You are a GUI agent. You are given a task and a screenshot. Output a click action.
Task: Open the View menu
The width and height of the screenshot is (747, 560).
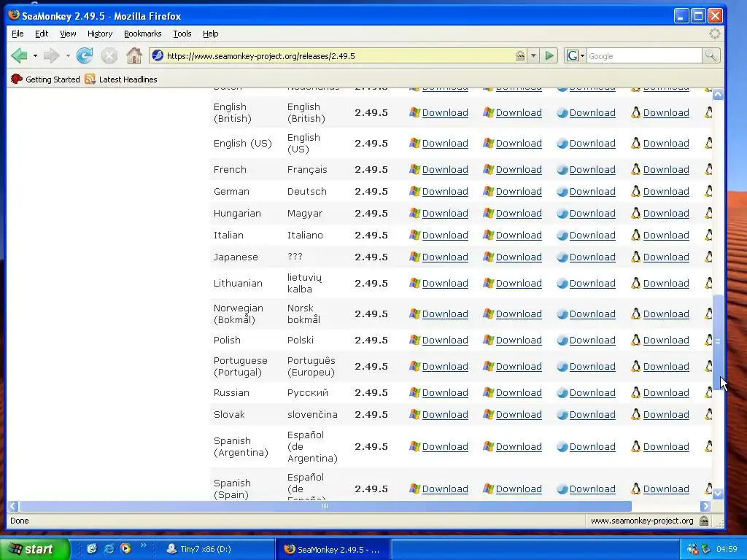click(68, 34)
